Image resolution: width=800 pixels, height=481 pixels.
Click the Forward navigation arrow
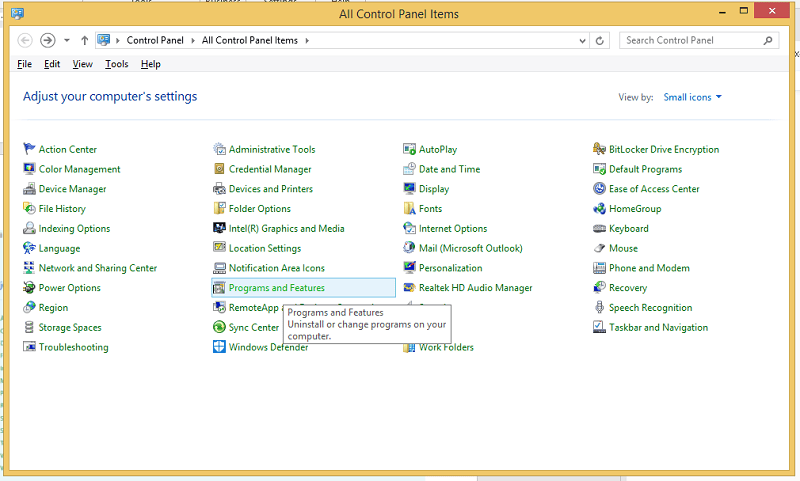point(47,40)
